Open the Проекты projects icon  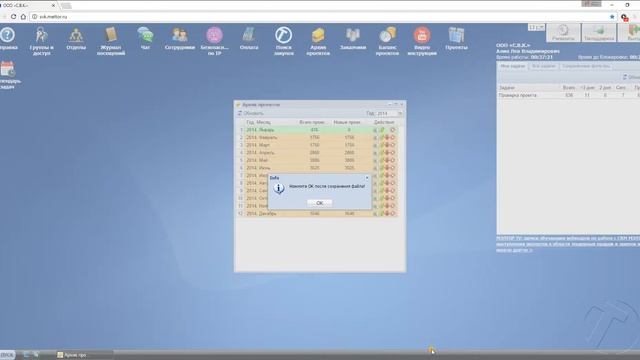pyautogui.click(x=456, y=39)
